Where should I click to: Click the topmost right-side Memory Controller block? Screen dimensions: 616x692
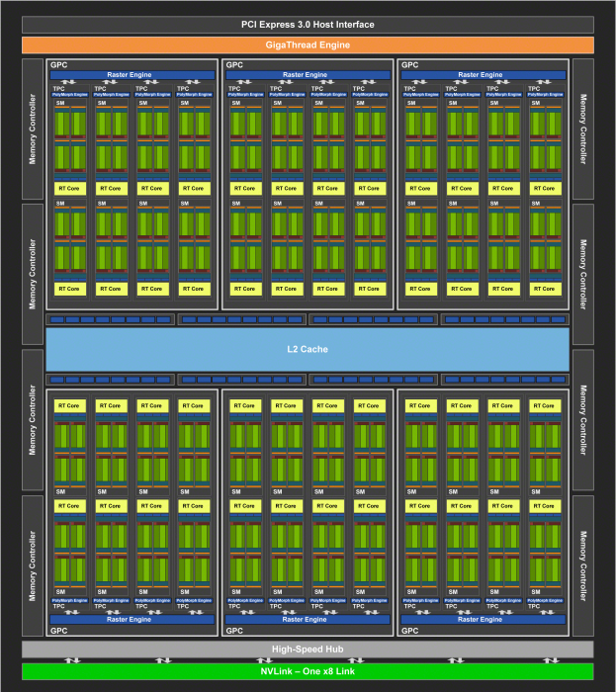coord(583,129)
